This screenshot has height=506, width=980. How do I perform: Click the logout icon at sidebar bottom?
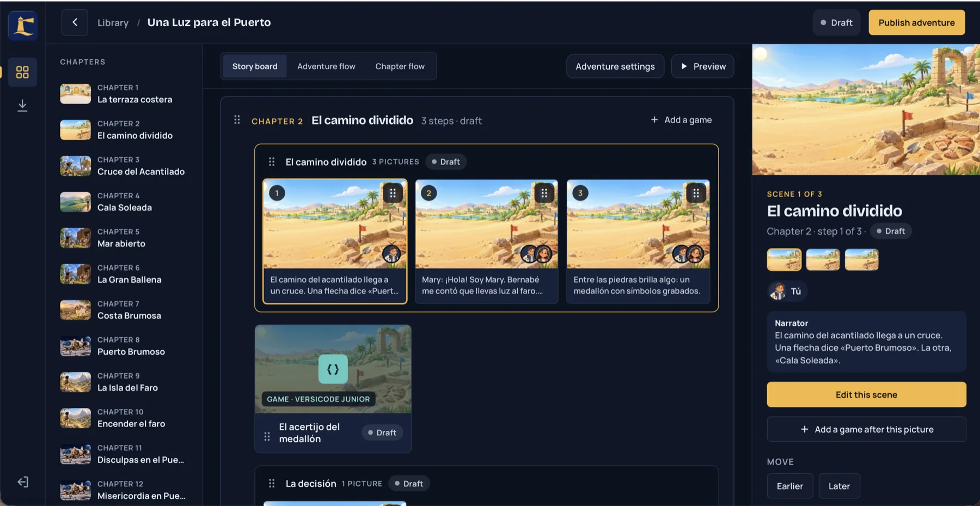(x=22, y=482)
